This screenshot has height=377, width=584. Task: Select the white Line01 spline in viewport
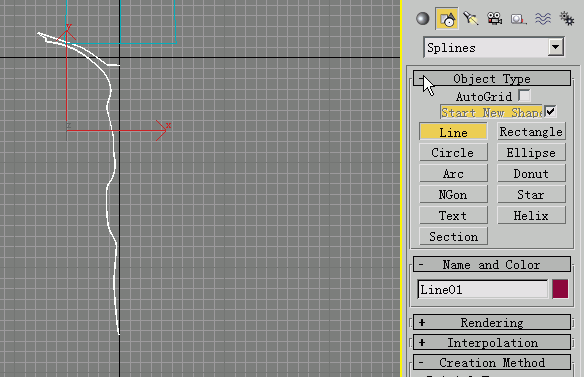114,164
